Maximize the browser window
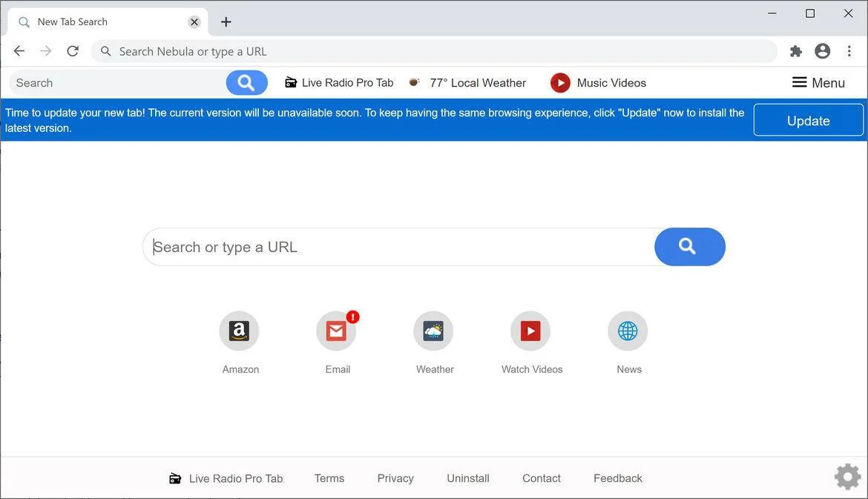The image size is (868, 499). 810,13
